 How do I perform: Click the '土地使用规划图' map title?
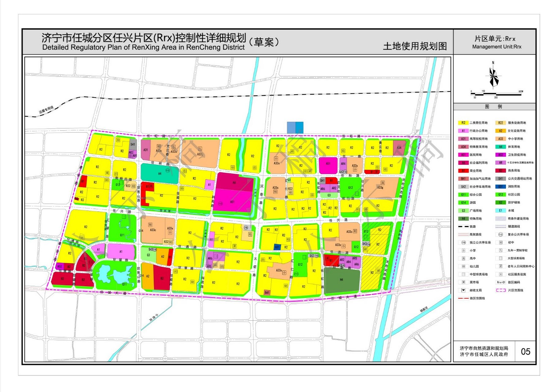(x=415, y=46)
